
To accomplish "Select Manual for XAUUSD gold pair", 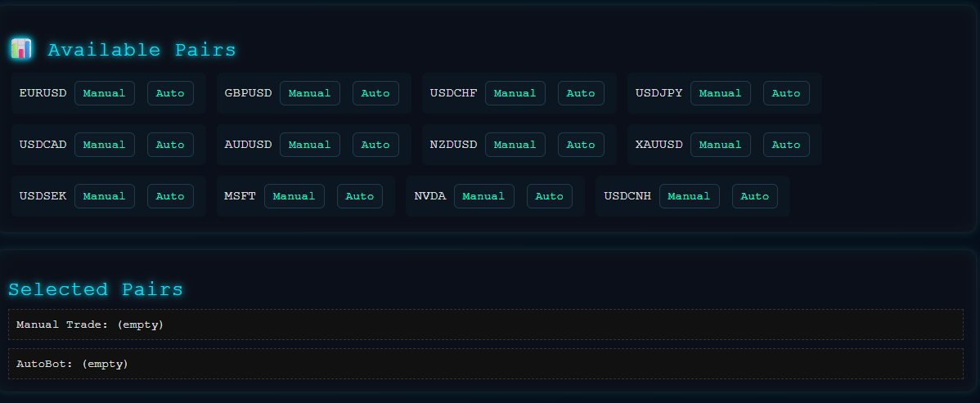I will (721, 145).
